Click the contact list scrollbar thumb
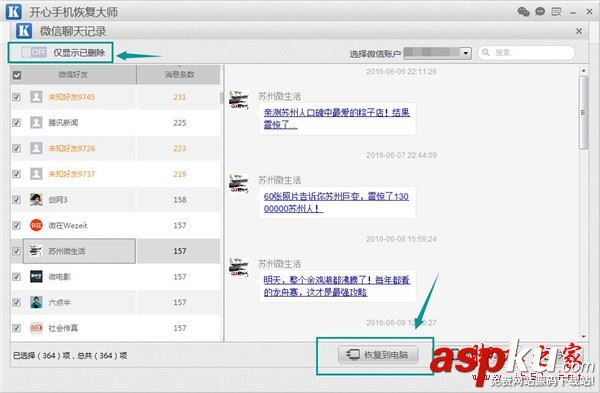Screen dimensions: 600x393 pyautogui.click(x=221, y=98)
